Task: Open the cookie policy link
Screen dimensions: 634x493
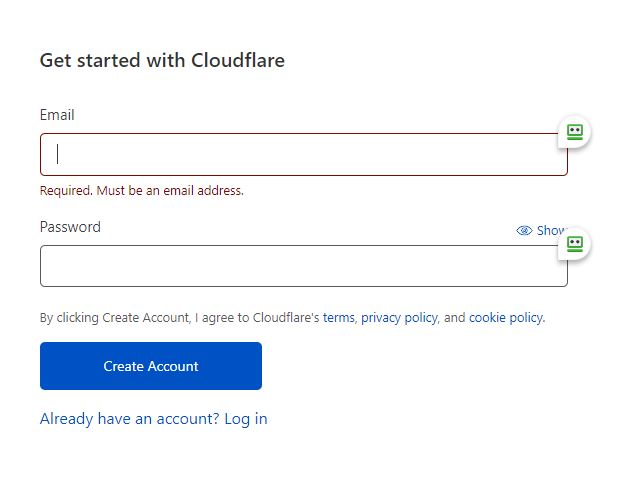Action: pyautogui.click(x=506, y=318)
